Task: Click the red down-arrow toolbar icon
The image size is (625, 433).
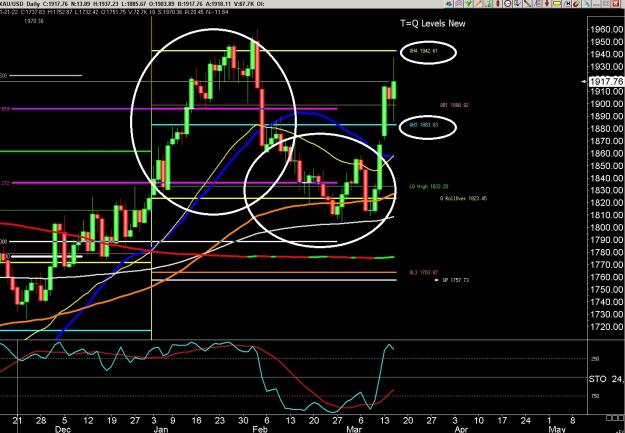Action: tap(546, 4)
